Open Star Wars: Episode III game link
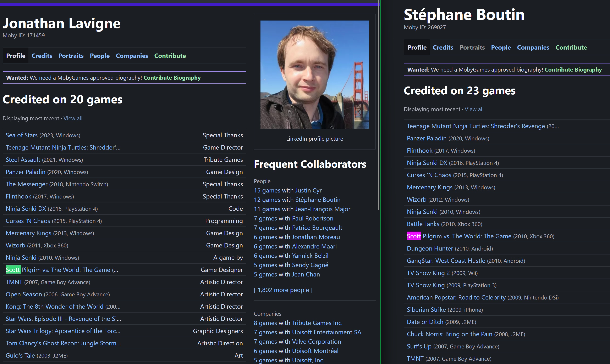Image resolution: width=610 pixels, height=364 pixels. (x=63, y=319)
